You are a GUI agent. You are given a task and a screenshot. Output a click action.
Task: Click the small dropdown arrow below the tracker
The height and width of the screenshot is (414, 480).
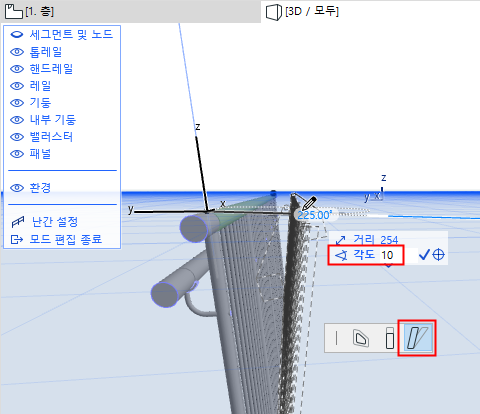389,265
